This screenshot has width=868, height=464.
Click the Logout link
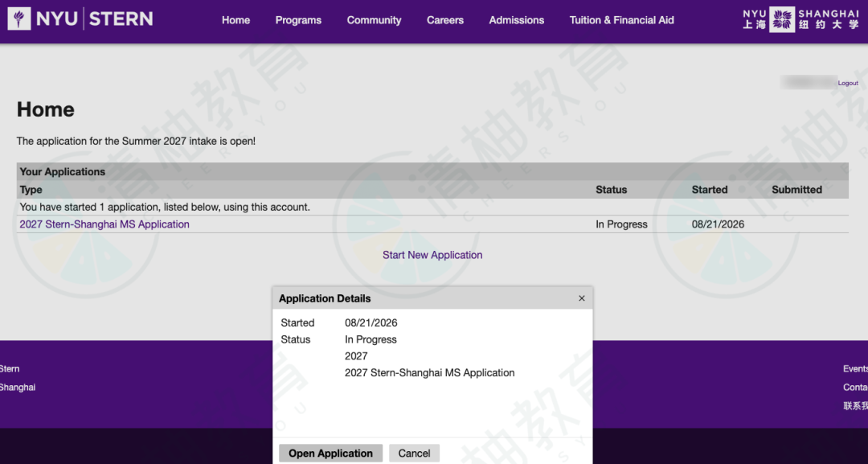[848, 83]
